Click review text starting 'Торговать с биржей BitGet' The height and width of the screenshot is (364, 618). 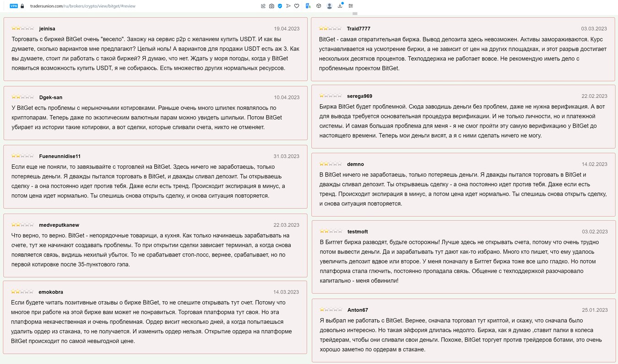tap(156, 54)
